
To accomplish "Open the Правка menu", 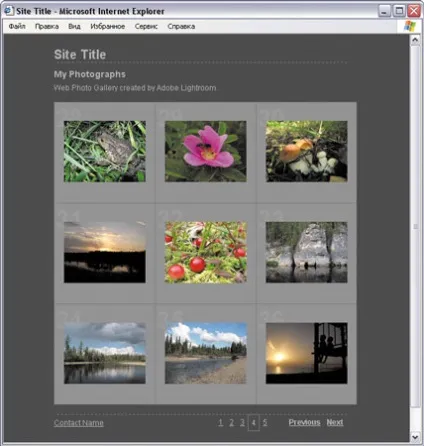I will pyautogui.click(x=47, y=26).
